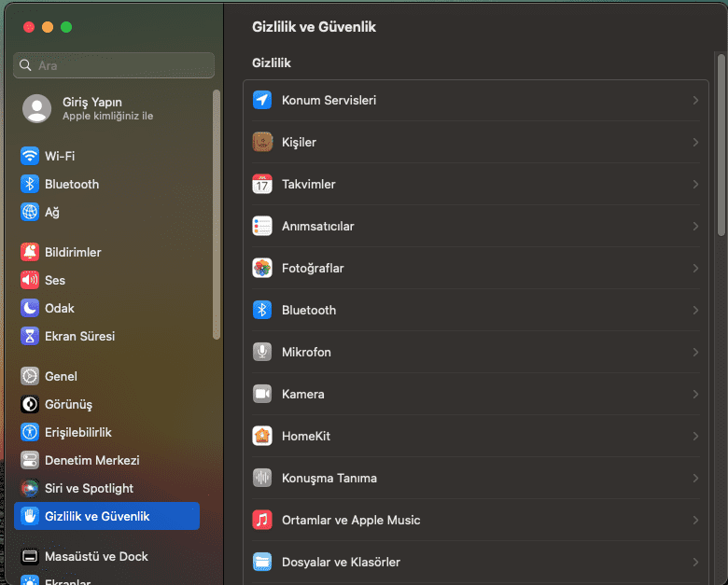Click the Konum Servisleri location arrow icon
Image resolution: width=728 pixels, height=585 pixels.
(x=262, y=100)
